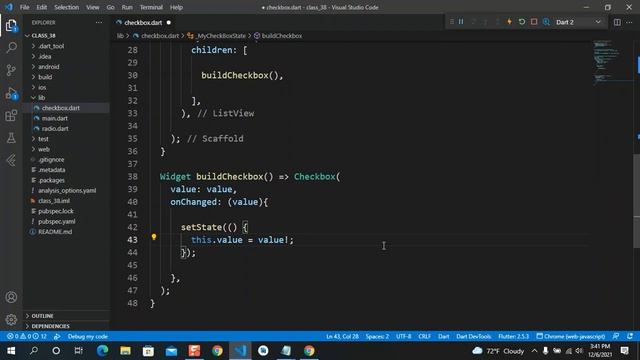Screen dimensions: 640x360
Task: Stop the debug session
Action: click(534, 22)
